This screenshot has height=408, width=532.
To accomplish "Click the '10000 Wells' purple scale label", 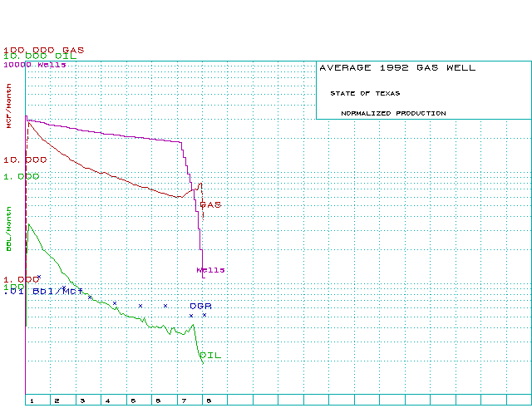I will 35,64.
